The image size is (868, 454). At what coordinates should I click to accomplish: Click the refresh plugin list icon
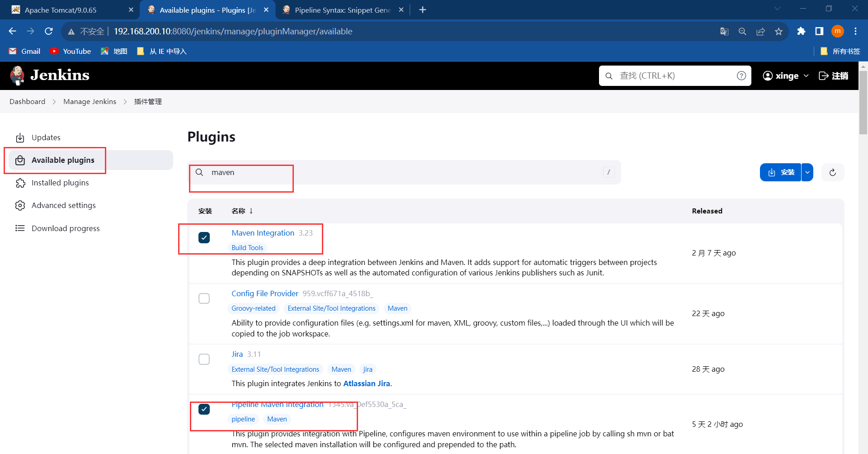click(833, 172)
